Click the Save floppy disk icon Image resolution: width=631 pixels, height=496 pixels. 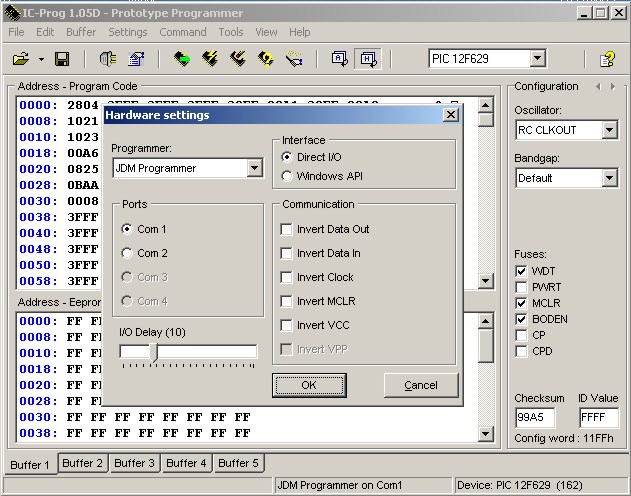(x=61, y=60)
